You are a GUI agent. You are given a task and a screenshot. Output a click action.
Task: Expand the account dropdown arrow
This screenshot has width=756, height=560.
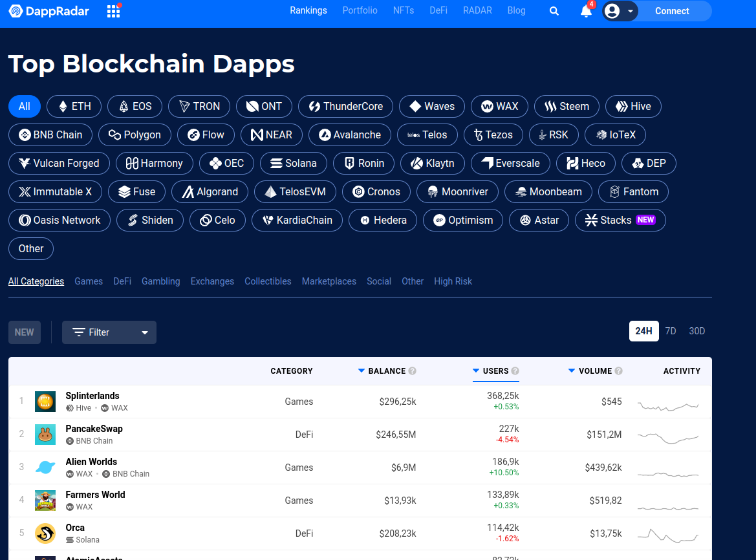(x=630, y=11)
